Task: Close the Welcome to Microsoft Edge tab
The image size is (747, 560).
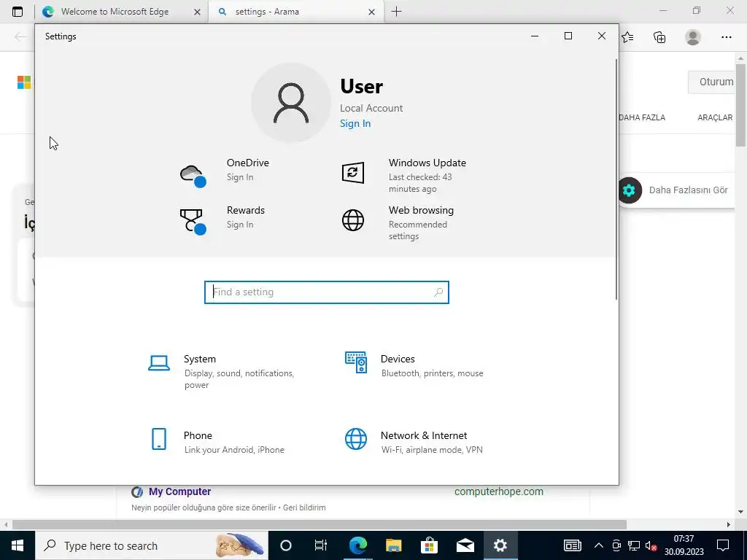Action: [197, 12]
